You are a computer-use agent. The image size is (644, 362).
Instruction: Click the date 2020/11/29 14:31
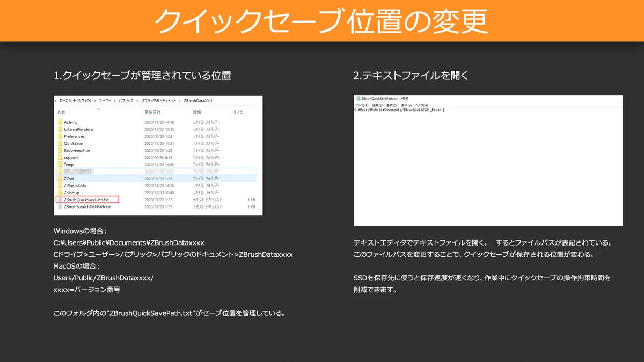tap(159, 143)
